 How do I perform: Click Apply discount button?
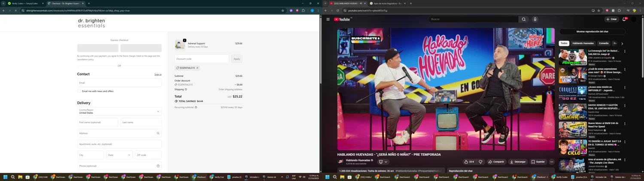click(237, 59)
